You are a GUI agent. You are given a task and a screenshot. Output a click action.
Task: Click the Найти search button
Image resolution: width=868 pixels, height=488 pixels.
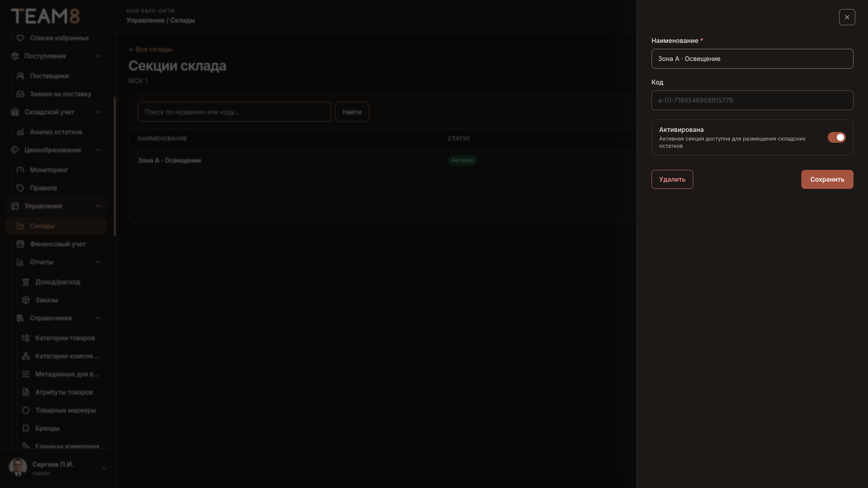tap(352, 112)
